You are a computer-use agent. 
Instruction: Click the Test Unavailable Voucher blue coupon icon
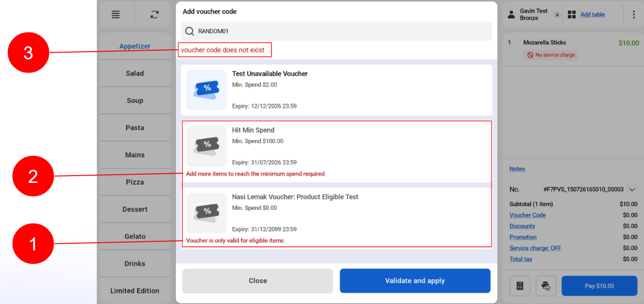point(206,90)
